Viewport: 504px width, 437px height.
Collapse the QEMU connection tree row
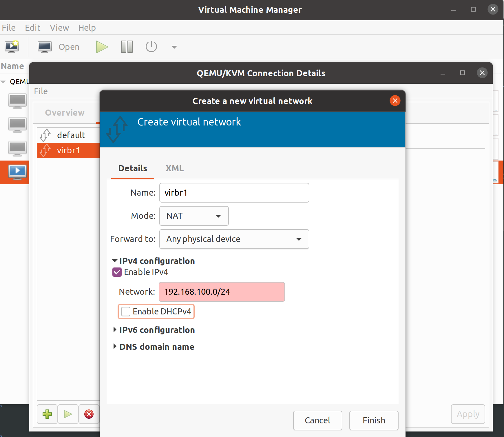tap(3, 82)
